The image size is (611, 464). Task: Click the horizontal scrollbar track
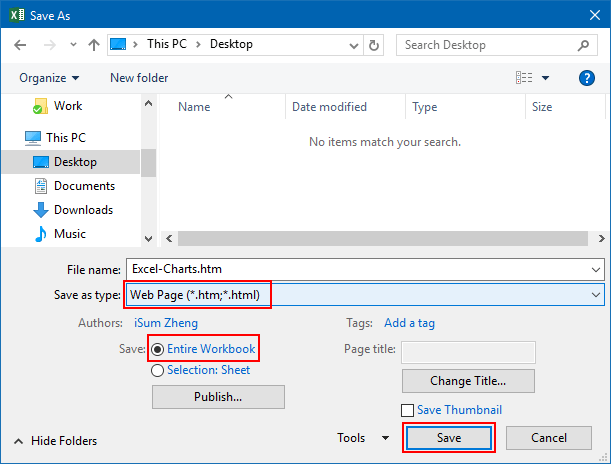click(383, 238)
